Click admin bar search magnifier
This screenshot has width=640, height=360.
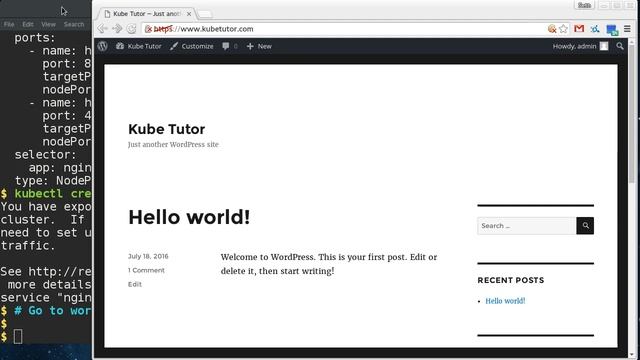(620, 46)
